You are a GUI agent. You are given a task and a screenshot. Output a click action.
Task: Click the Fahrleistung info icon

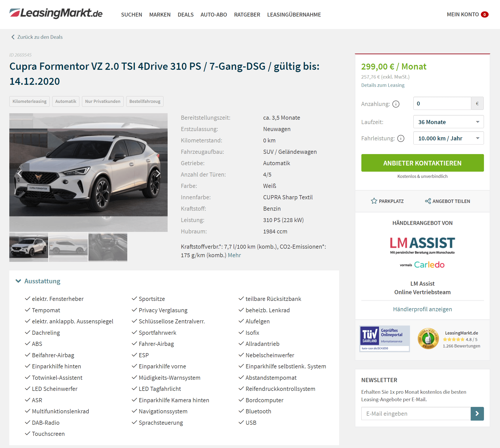coord(401,138)
